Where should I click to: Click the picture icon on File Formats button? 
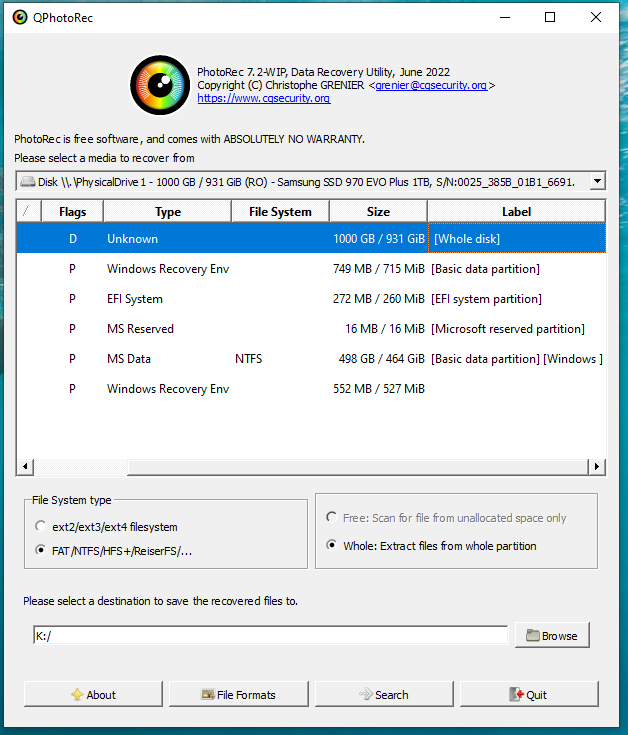[x=208, y=694]
